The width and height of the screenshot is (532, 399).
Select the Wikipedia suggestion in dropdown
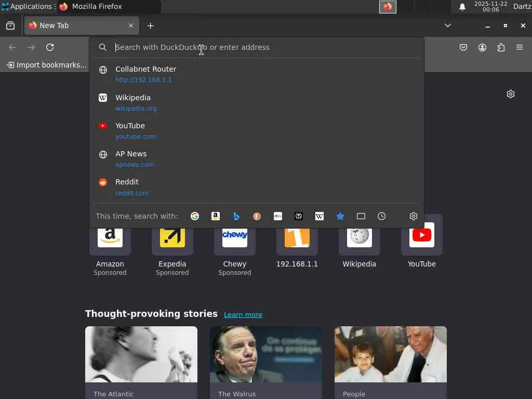[x=257, y=102]
